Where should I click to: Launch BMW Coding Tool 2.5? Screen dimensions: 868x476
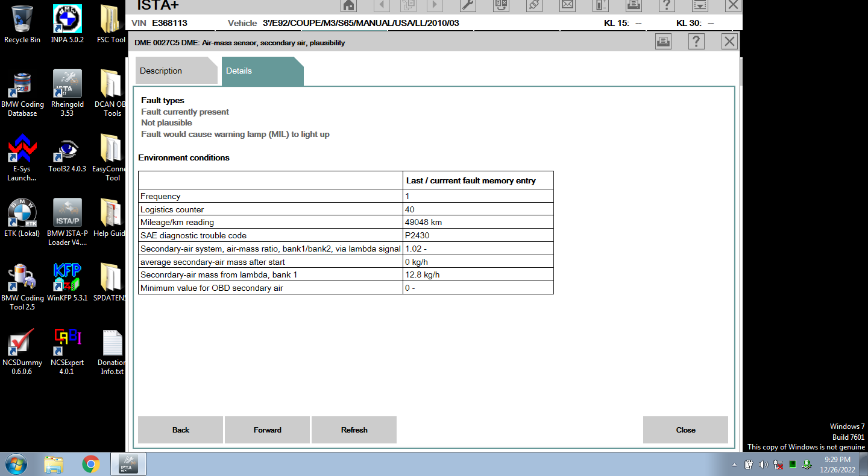point(22,287)
